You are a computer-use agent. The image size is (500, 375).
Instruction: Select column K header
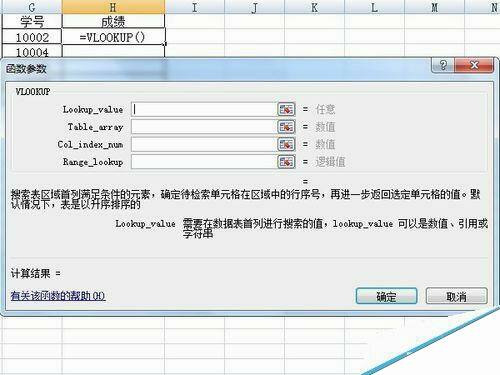pyautogui.click(x=314, y=7)
